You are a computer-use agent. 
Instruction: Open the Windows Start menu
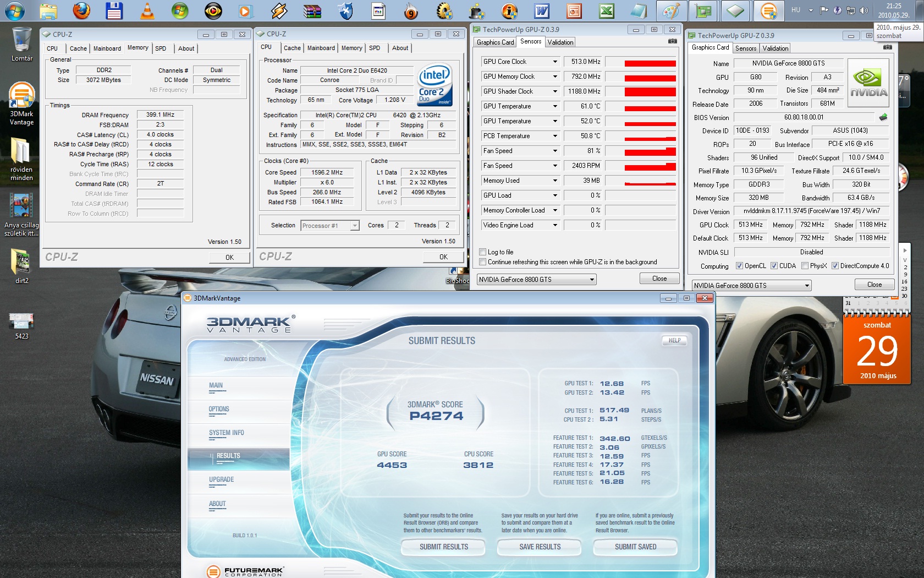(x=15, y=10)
